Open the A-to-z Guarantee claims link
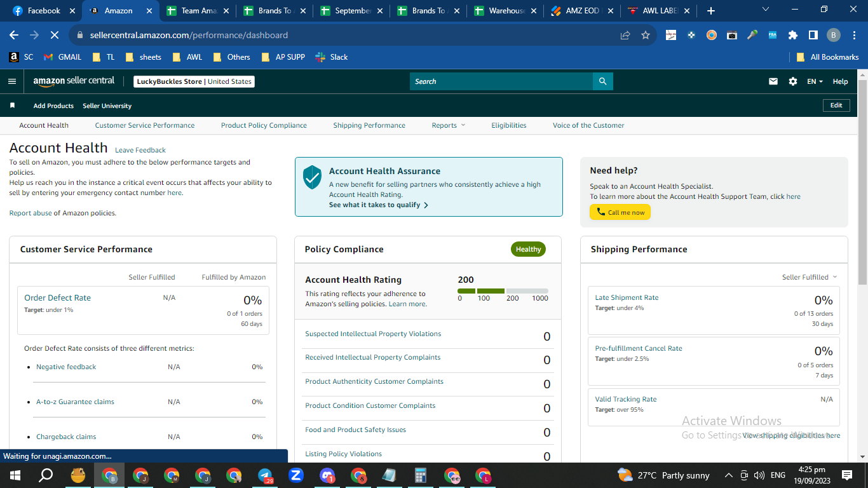The height and width of the screenshot is (488, 868). point(75,402)
